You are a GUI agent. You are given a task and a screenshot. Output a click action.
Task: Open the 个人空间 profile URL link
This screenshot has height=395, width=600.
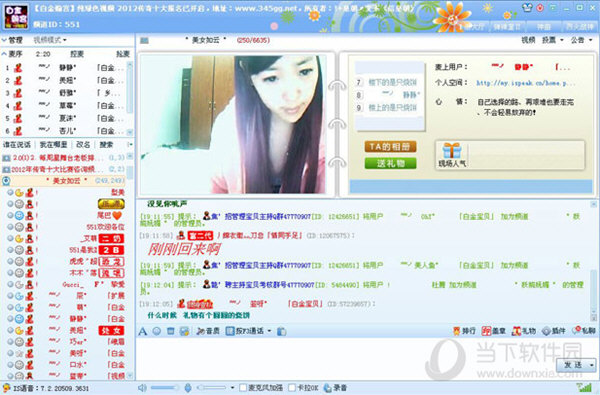click(526, 83)
